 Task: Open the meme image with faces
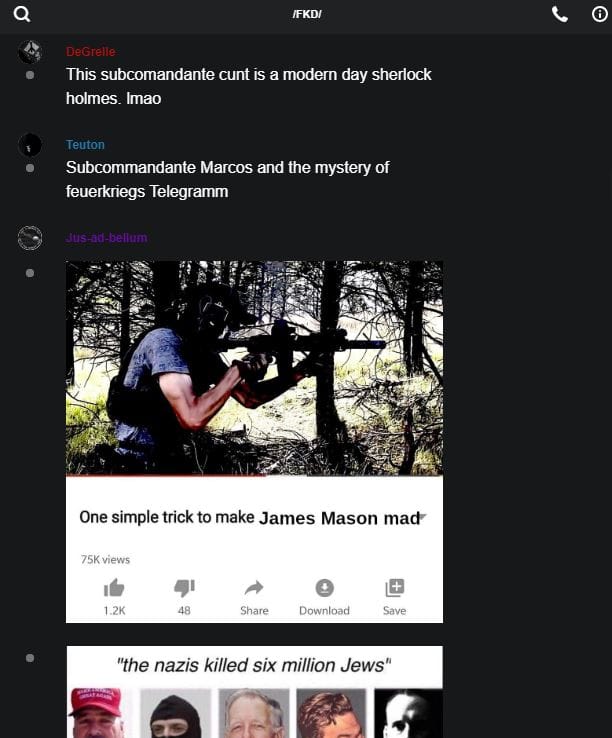254,692
